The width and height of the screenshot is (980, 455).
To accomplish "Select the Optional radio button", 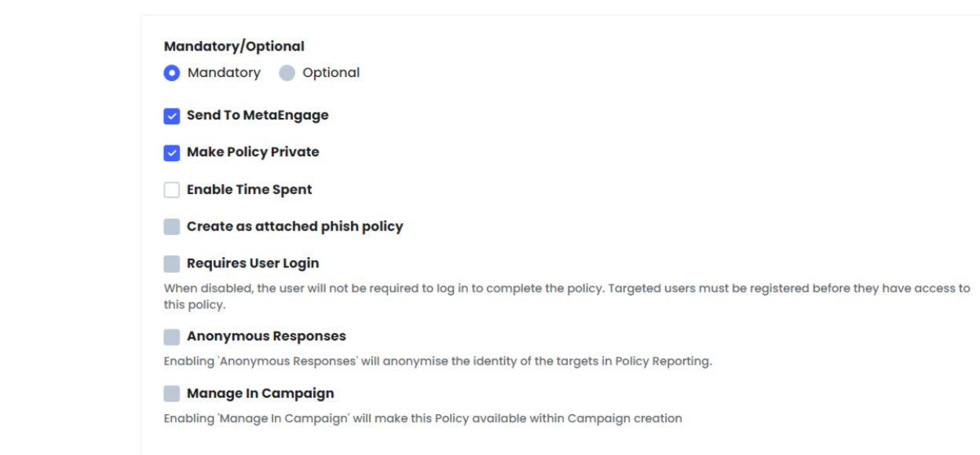I will (287, 73).
